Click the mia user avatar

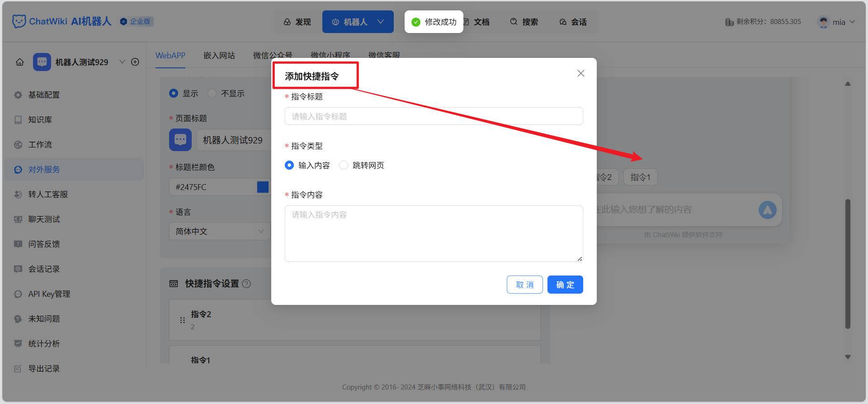coord(824,22)
